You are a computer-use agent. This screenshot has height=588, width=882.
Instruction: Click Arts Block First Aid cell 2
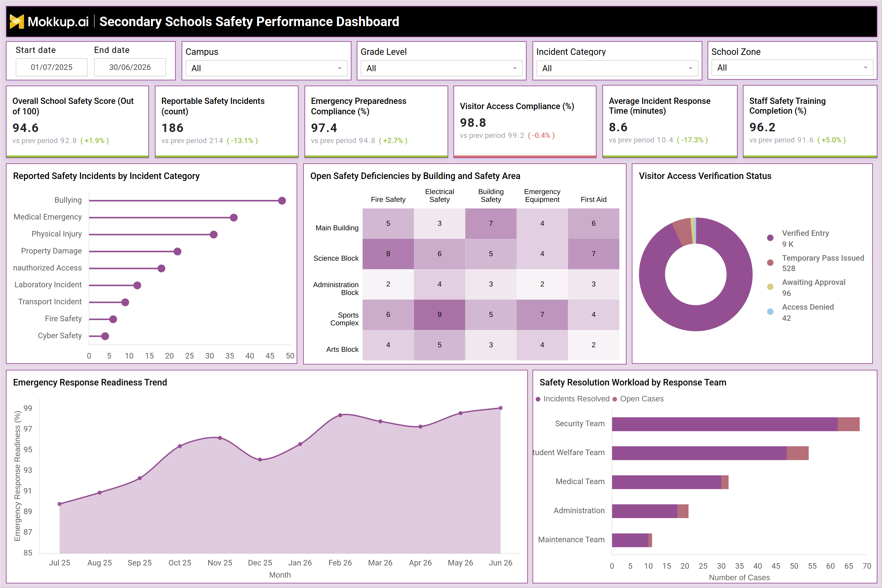point(594,345)
